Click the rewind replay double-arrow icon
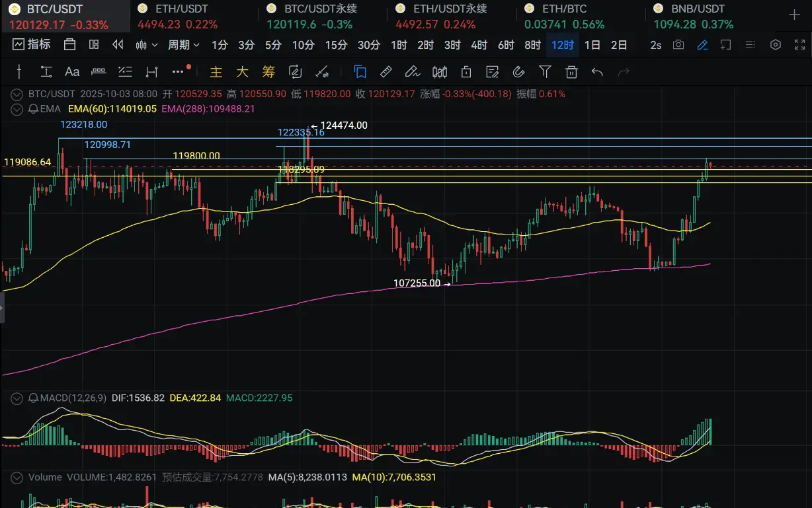The height and width of the screenshot is (508, 812). tap(118, 45)
